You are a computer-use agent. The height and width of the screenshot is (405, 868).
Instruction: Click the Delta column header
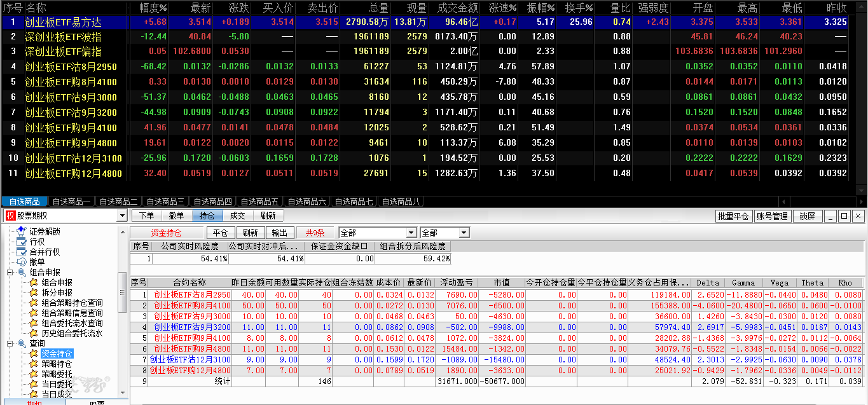pyautogui.click(x=708, y=282)
